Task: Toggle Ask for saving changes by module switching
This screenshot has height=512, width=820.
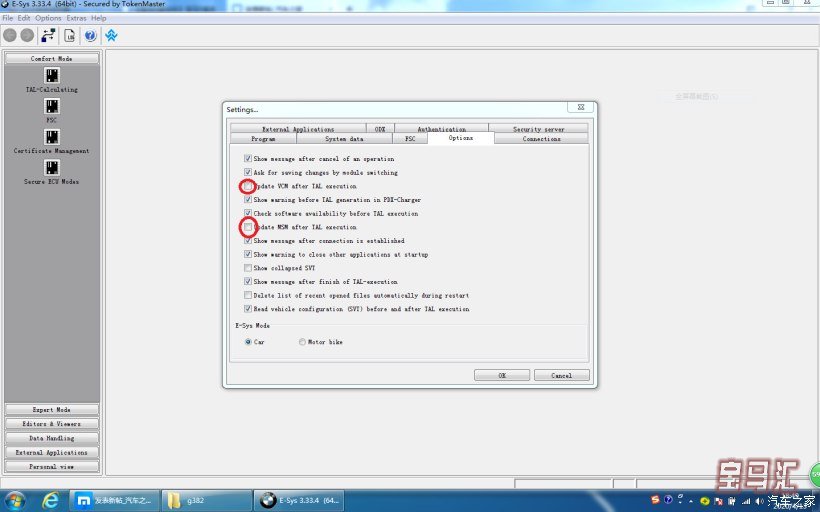Action: point(248,172)
